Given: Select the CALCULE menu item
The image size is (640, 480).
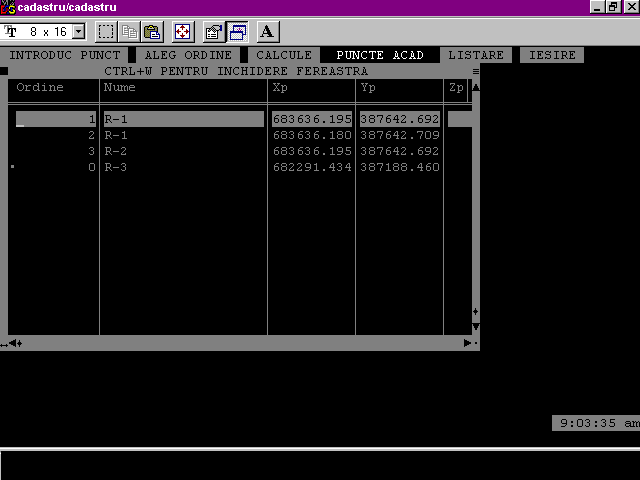Looking at the screenshot, I should [x=284, y=55].
